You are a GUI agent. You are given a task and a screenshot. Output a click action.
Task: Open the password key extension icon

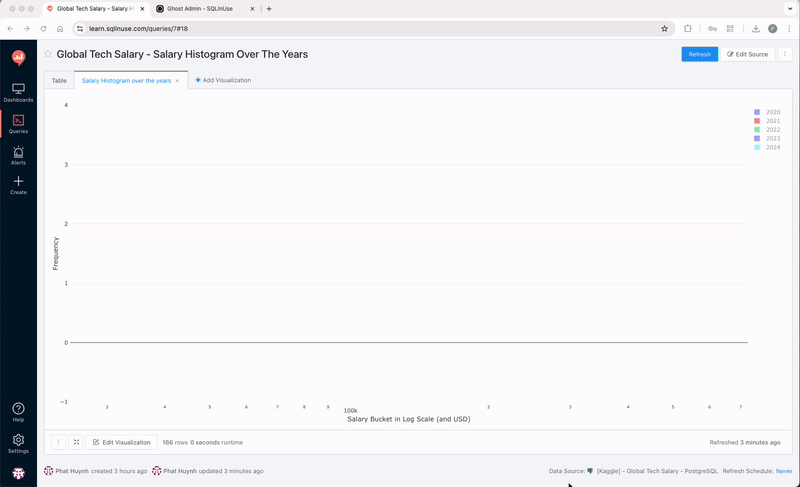pyautogui.click(x=713, y=29)
